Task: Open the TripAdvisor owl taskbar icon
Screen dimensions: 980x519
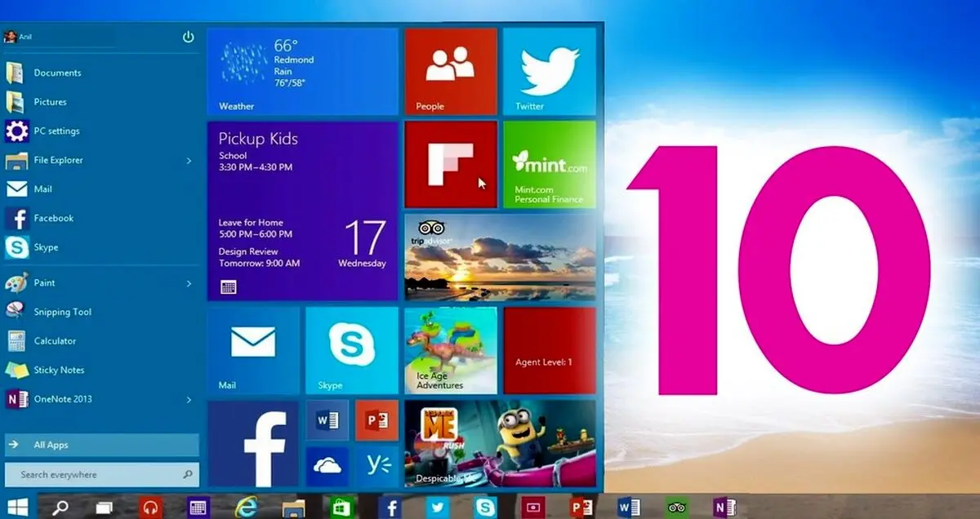Action: point(676,507)
